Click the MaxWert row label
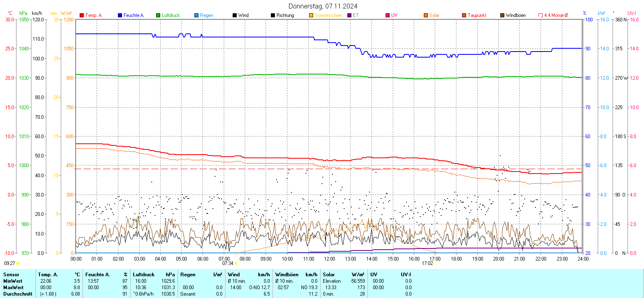Viewport: 644px width, 298px height. (x=13, y=288)
